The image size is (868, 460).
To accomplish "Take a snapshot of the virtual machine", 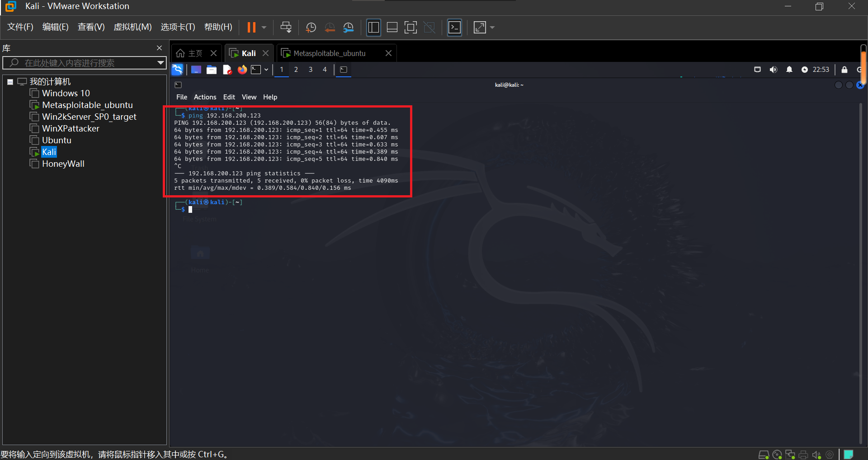I will pos(311,28).
